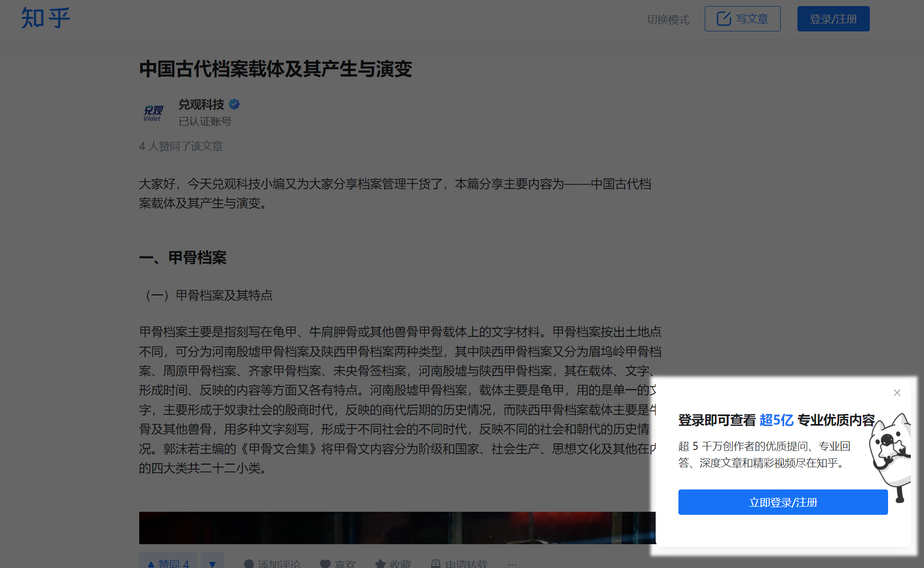
Task: Click the 登录/注册 button
Action: [x=833, y=18]
